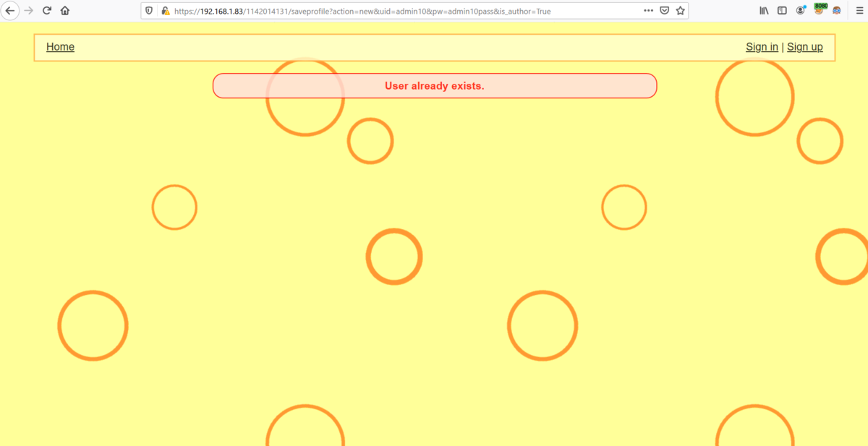Click the forward navigation arrow
Viewport: 868px width, 446px height.
coord(29,11)
